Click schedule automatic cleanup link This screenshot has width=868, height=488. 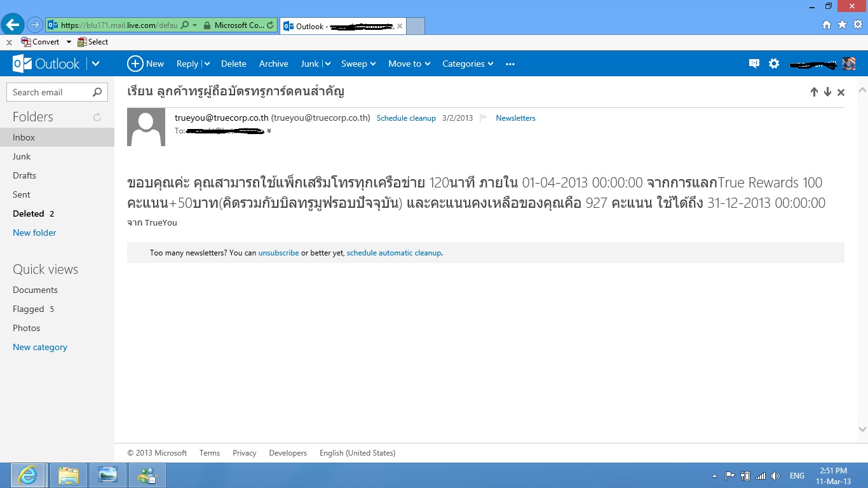[394, 253]
